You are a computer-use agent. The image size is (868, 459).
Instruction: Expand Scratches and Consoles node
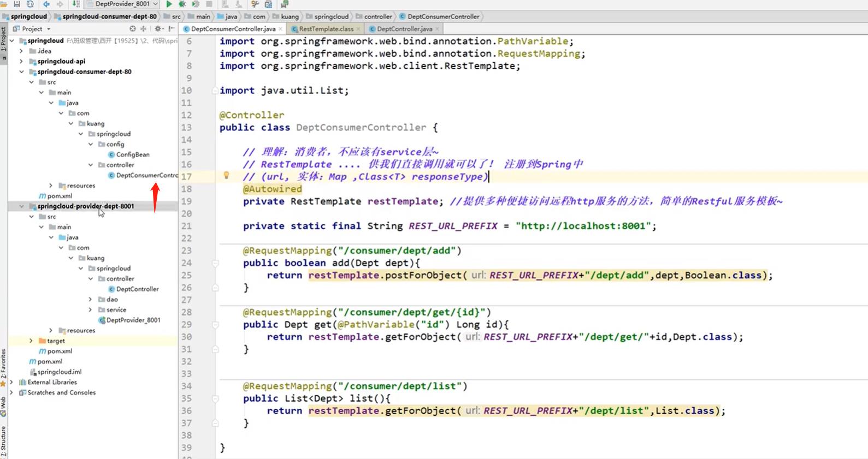pos(11,392)
